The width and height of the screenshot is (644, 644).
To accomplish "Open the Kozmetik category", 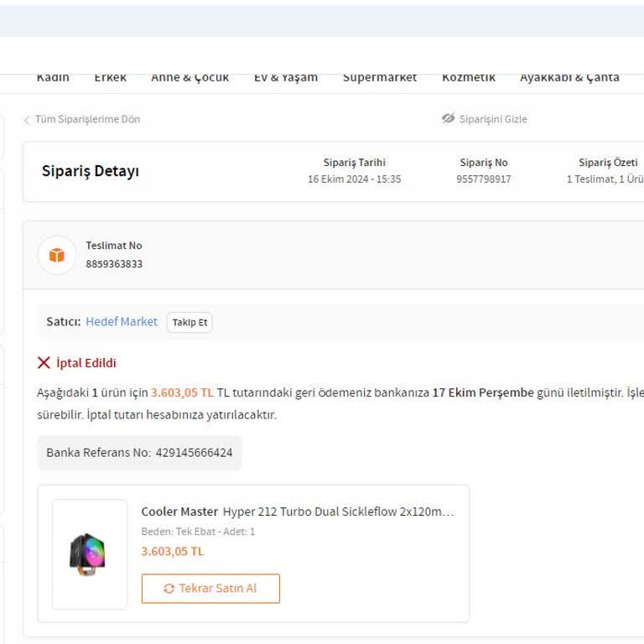I will click(469, 78).
